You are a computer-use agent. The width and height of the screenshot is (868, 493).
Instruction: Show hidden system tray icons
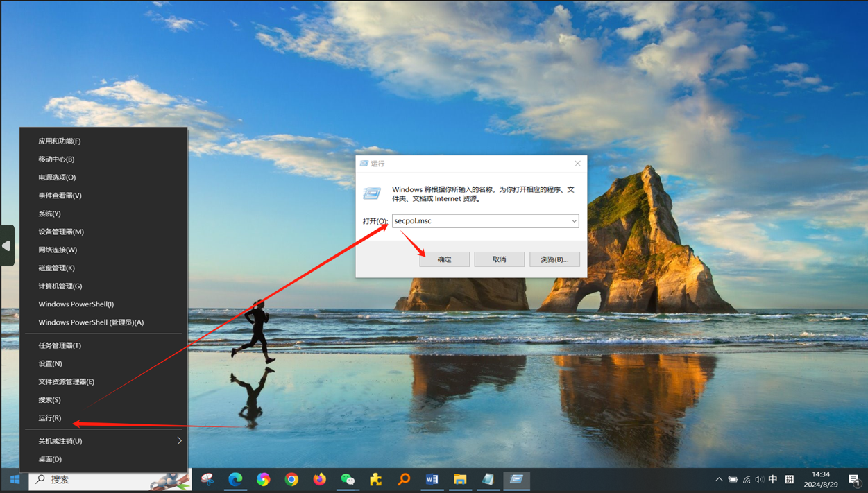point(719,479)
